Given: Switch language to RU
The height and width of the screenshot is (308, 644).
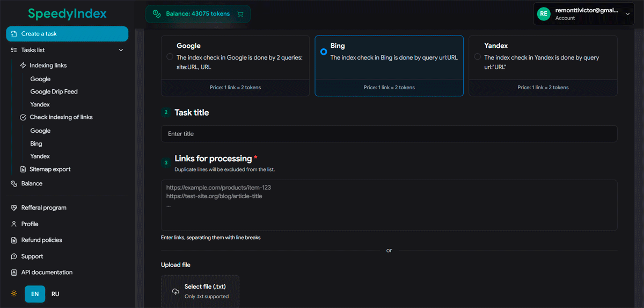Looking at the screenshot, I should [55, 294].
